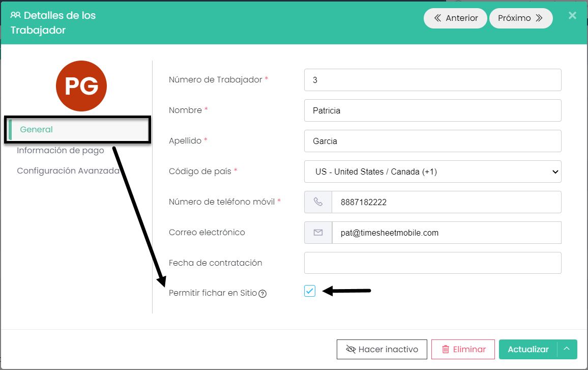Click the Actualizar button
This screenshot has width=588, height=370.
528,349
